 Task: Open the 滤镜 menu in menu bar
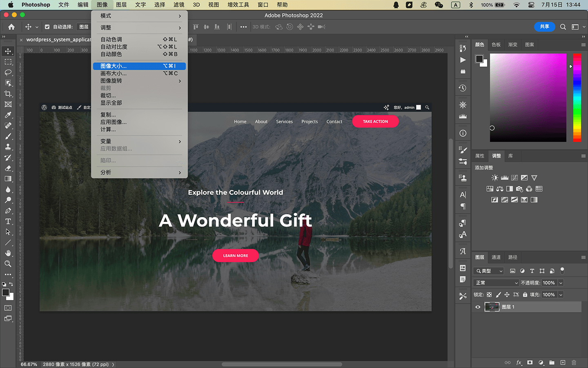tap(179, 5)
